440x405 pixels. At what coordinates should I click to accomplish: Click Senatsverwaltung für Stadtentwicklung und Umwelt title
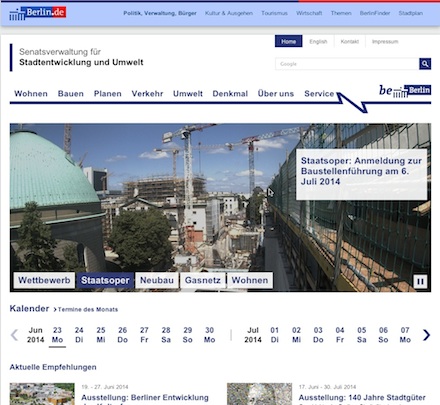point(81,57)
